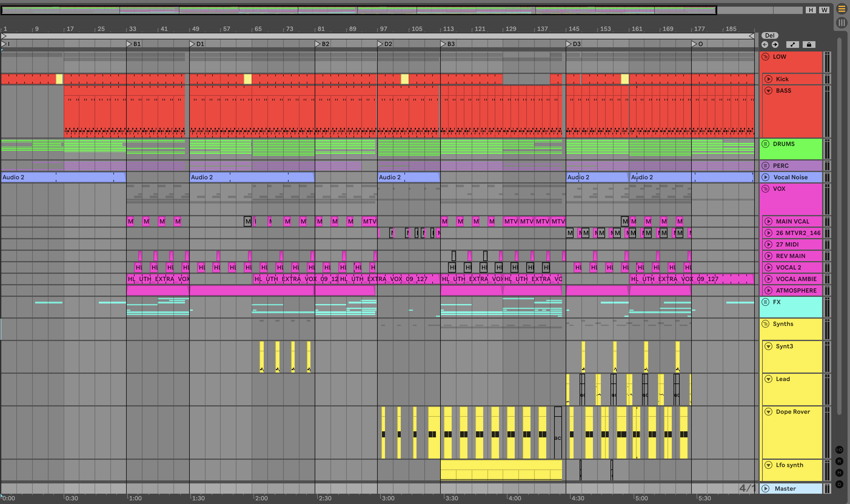
Task: Click the next locator arrow button
Action: (775, 45)
